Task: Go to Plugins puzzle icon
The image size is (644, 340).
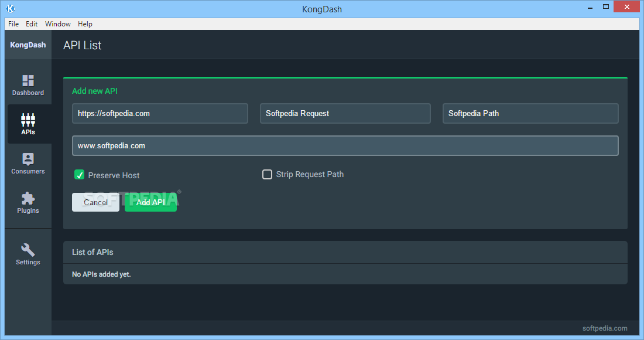Action: [28, 199]
